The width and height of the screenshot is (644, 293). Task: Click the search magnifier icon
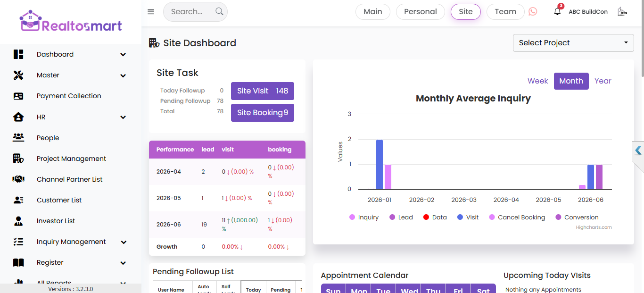pyautogui.click(x=219, y=11)
